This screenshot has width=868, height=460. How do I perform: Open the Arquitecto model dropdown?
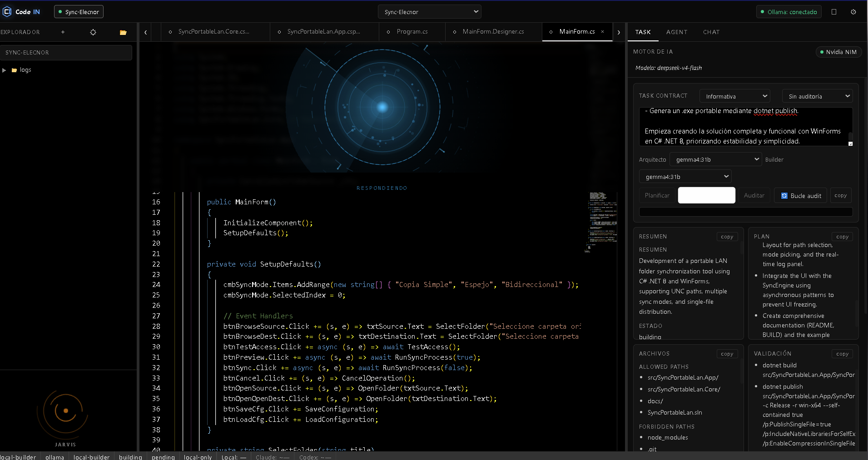716,159
